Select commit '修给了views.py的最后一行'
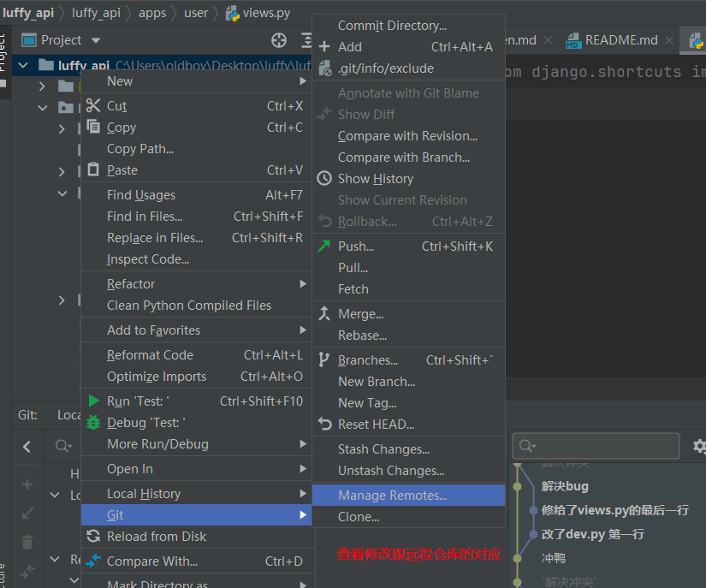This screenshot has width=706, height=588. [615, 510]
